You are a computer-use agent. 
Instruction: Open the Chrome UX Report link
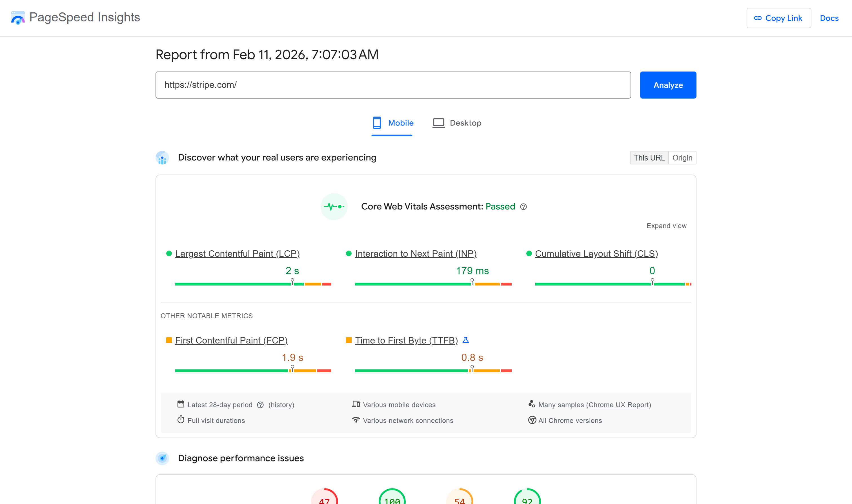[618, 405]
